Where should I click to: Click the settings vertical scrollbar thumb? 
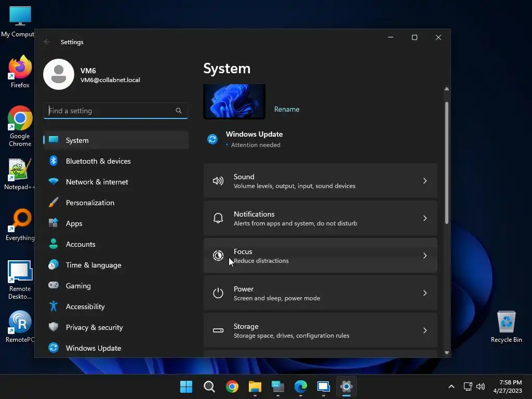click(x=446, y=163)
